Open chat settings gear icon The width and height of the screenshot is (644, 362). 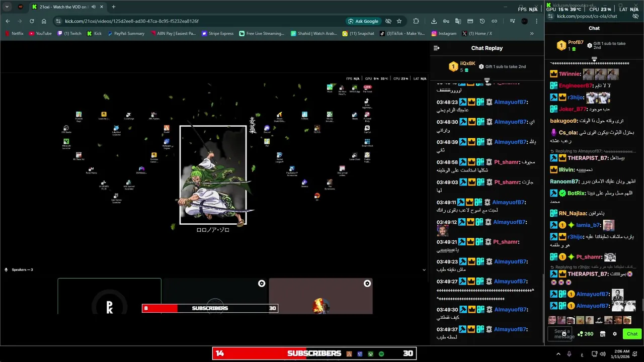(x=614, y=334)
